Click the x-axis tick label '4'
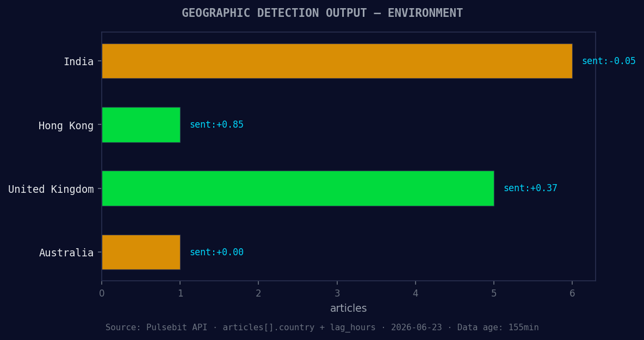 click(x=415, y=294)
